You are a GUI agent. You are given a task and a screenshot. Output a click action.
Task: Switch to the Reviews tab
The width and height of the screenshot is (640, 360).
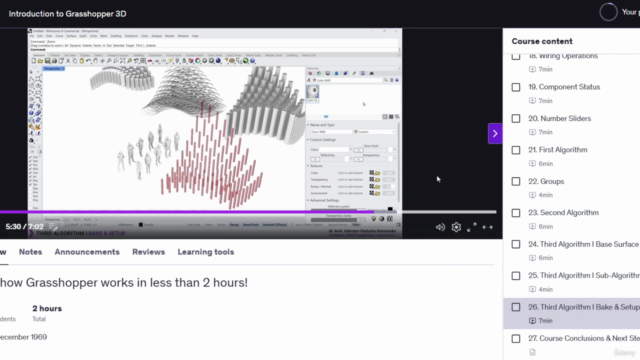149,252
